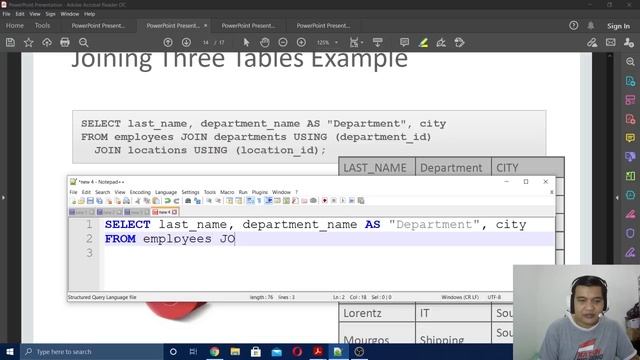Choose the selection arrow tool

click(246, 42)
